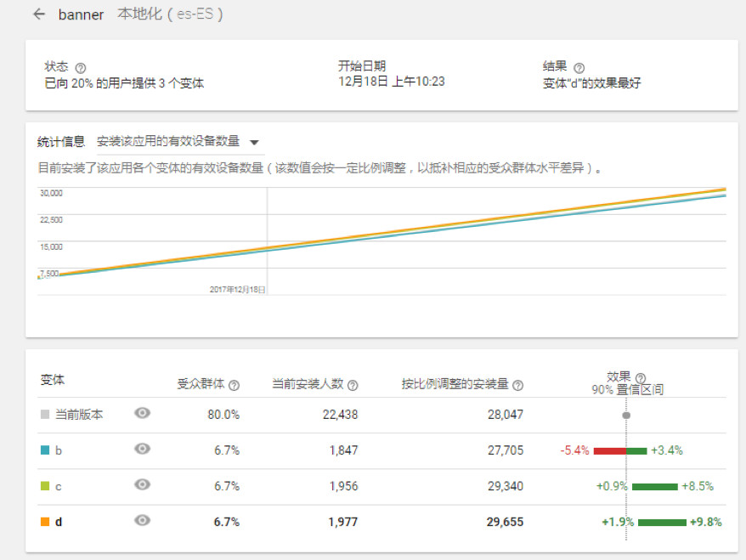
Task: Click the 22,438 installs value
Action: [x=340, y=415]
